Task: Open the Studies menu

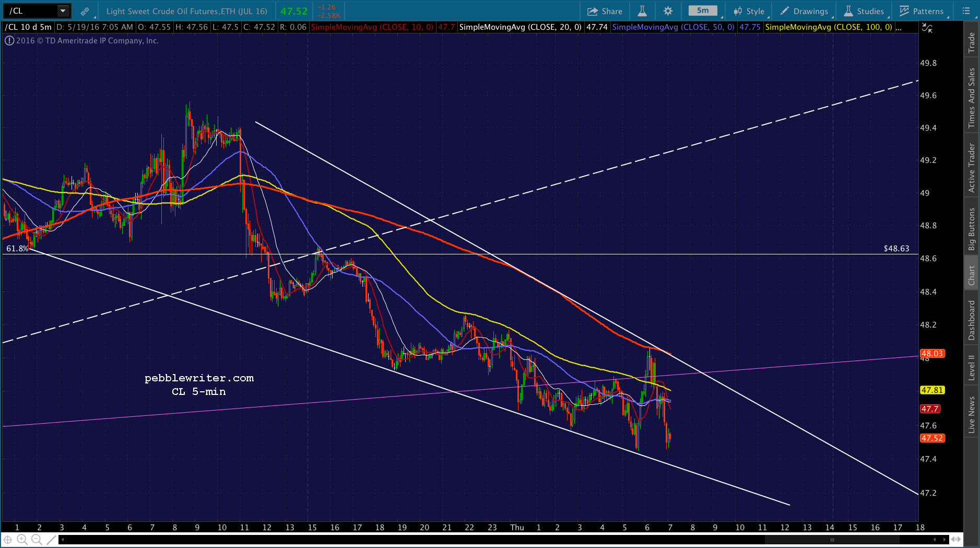Action: click(864, 11)
